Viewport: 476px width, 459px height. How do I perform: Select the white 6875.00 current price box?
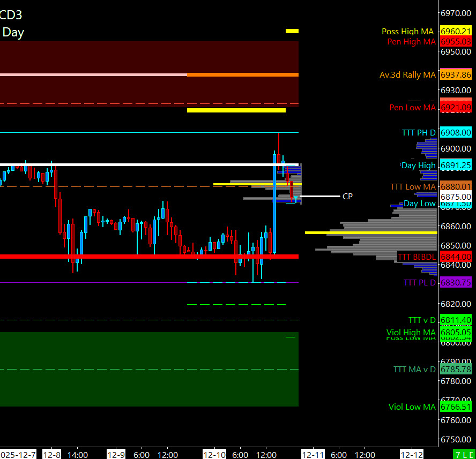point(455,197)
